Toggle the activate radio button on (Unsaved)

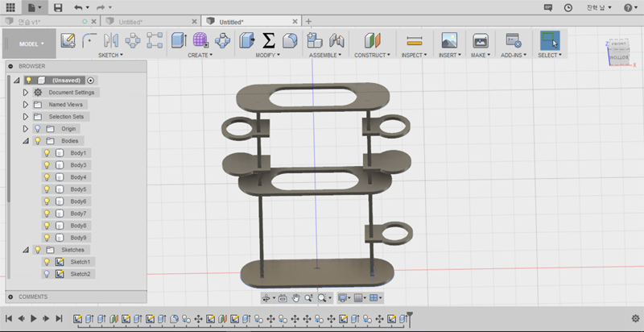90,80
